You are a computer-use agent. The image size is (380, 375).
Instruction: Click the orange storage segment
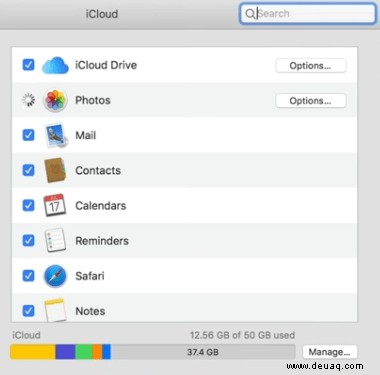pos(98,352)
